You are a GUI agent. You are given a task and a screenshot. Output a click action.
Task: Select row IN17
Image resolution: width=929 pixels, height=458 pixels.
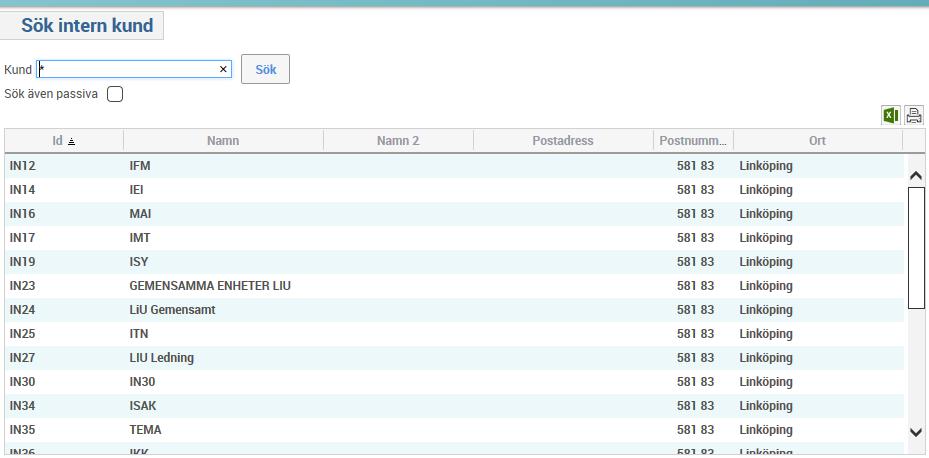(454, 238)
